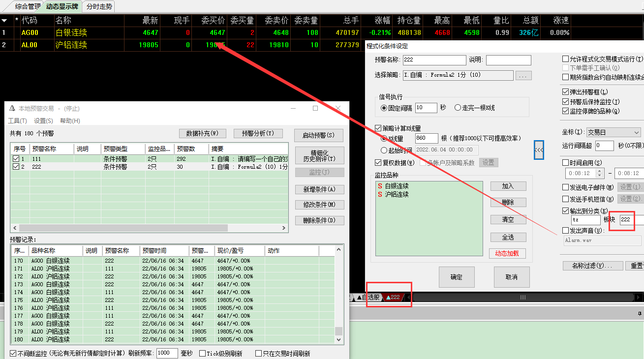Click the S icon beside 沪铝连续 in 监控品种

coord(380,194)
